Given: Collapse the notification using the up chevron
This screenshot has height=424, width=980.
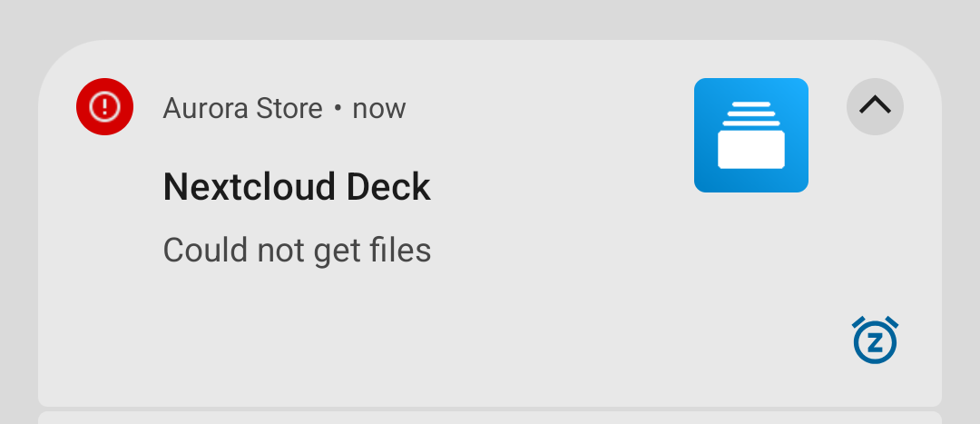Looking at the screenshot, I should [x=875, y=106].
